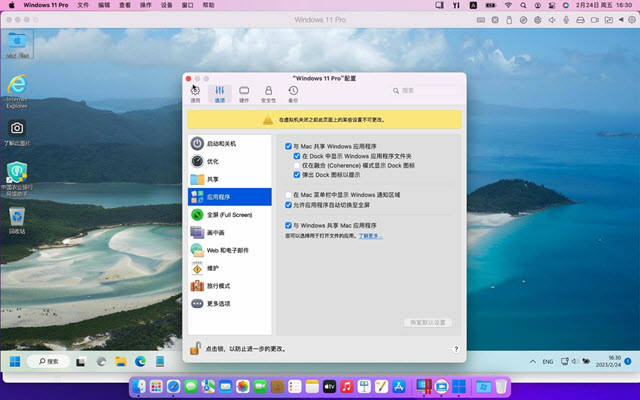Image resolution: width=640 pixels, height=400 pixels.
Task: Select 画中画 in the options sidebar
Action: pos(230,232)
